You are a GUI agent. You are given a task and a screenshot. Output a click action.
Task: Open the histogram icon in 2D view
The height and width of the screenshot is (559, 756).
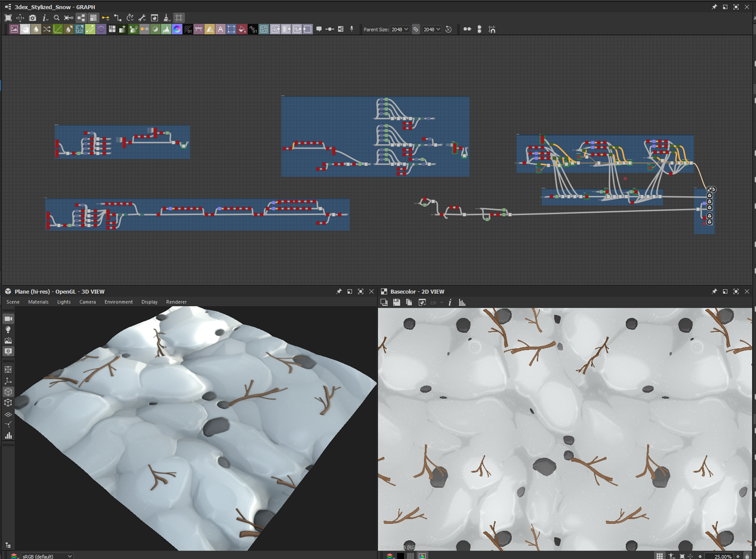(462, 303)
